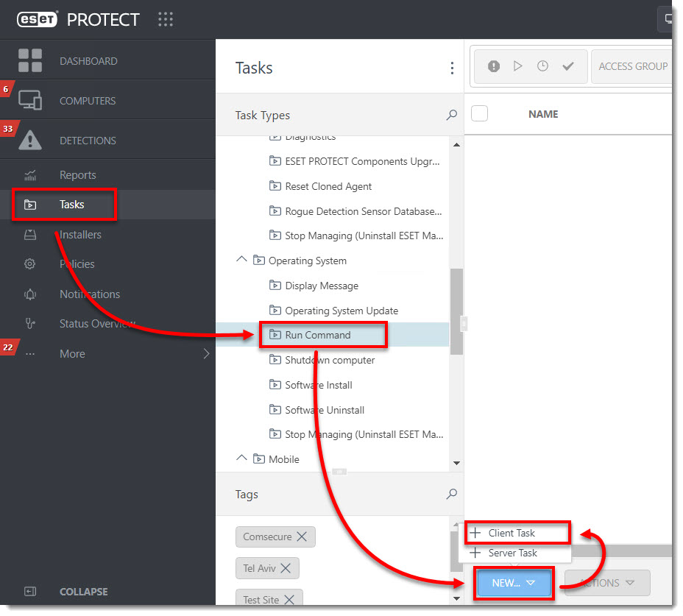This screenshot has height=616, width=683.
Task: Remove the Comsecure tag
Action: (302, 537)
